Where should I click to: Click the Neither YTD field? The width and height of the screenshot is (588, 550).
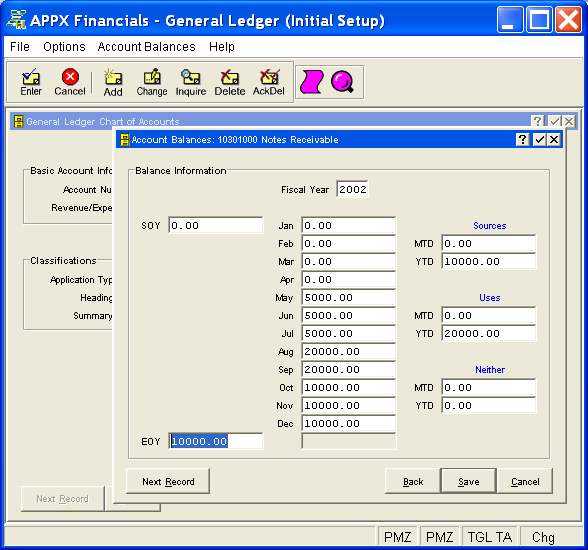click(489, 405)
